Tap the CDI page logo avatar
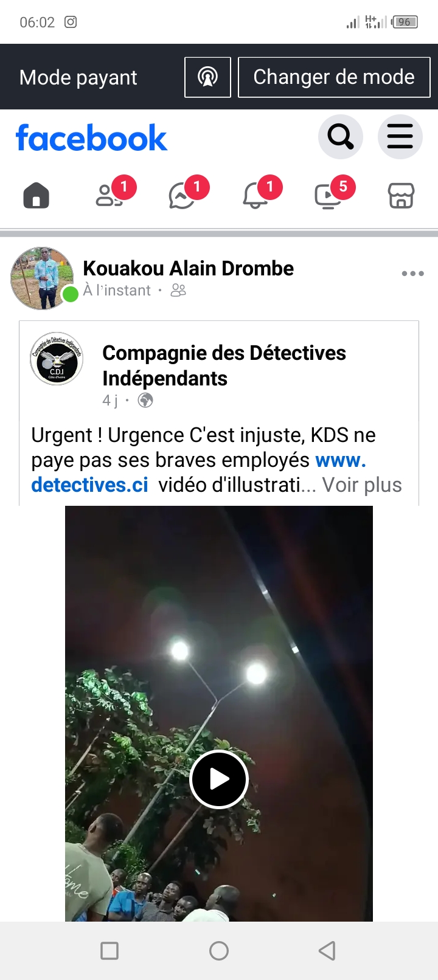 (57, 359)
